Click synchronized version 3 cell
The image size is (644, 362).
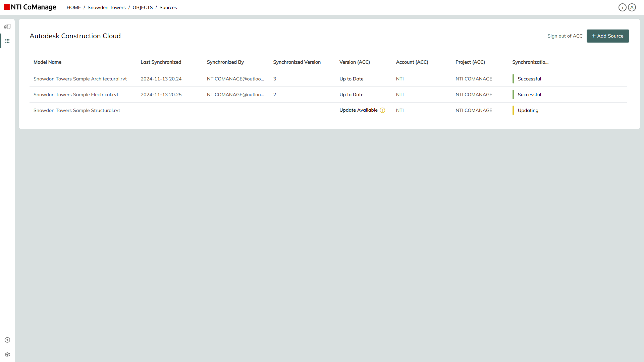pos(275,79)
